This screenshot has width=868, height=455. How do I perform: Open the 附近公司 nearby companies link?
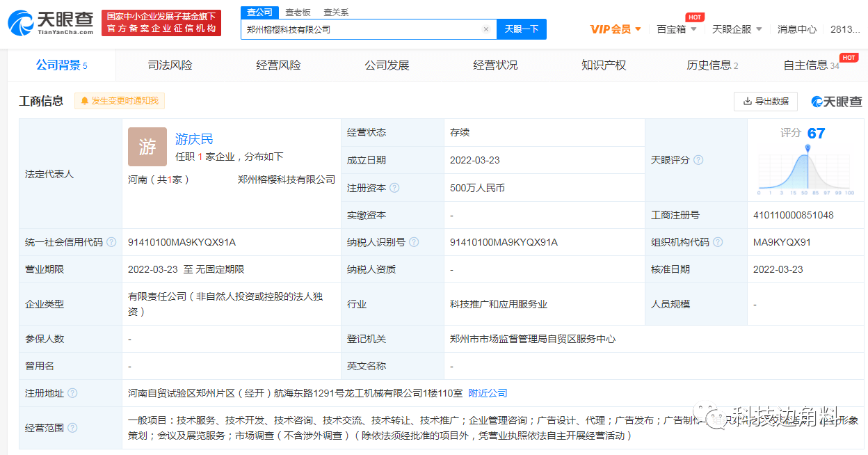point(488,393)
